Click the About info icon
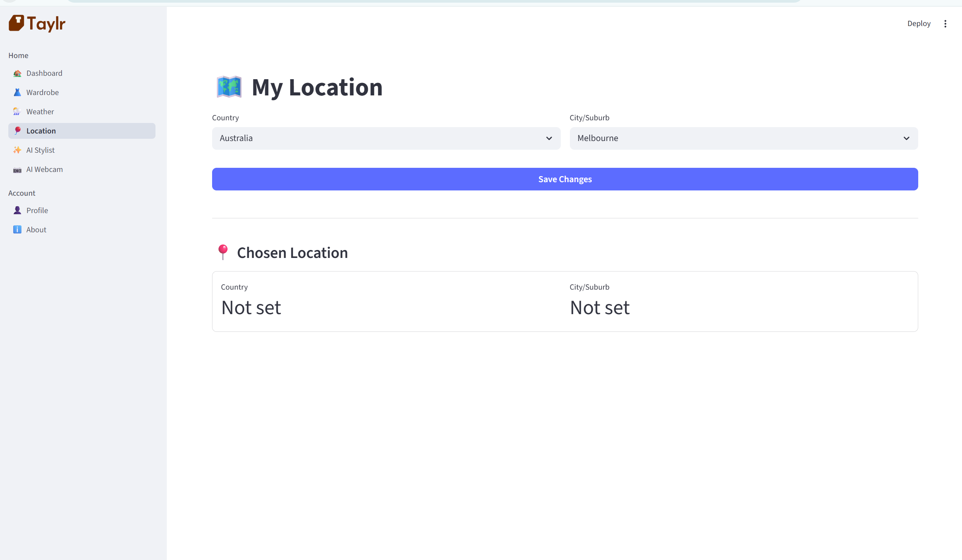The width and height of the screenshot is (962, 560). point(17,230)
